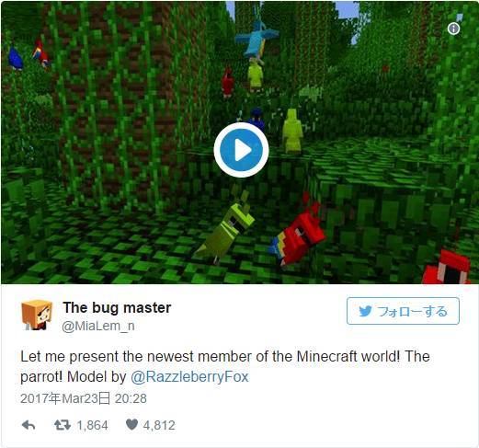This screenshot has height=448, width=479.
Task: Click the reply arrow icon
Action: [29, 425]
